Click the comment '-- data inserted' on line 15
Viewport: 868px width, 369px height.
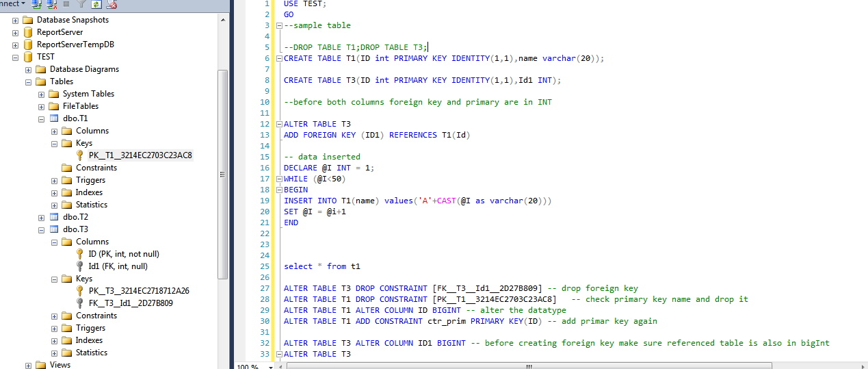click(x=322, y=157)
